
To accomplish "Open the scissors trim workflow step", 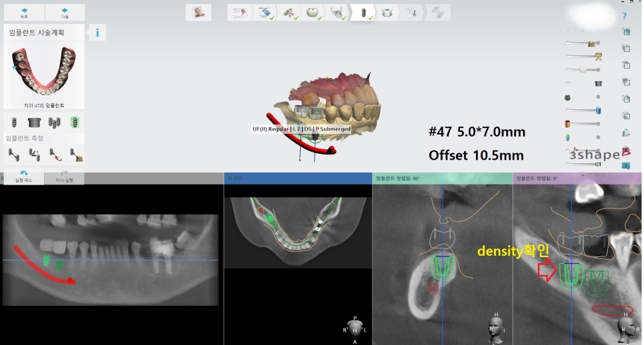I will coord(289,13).
